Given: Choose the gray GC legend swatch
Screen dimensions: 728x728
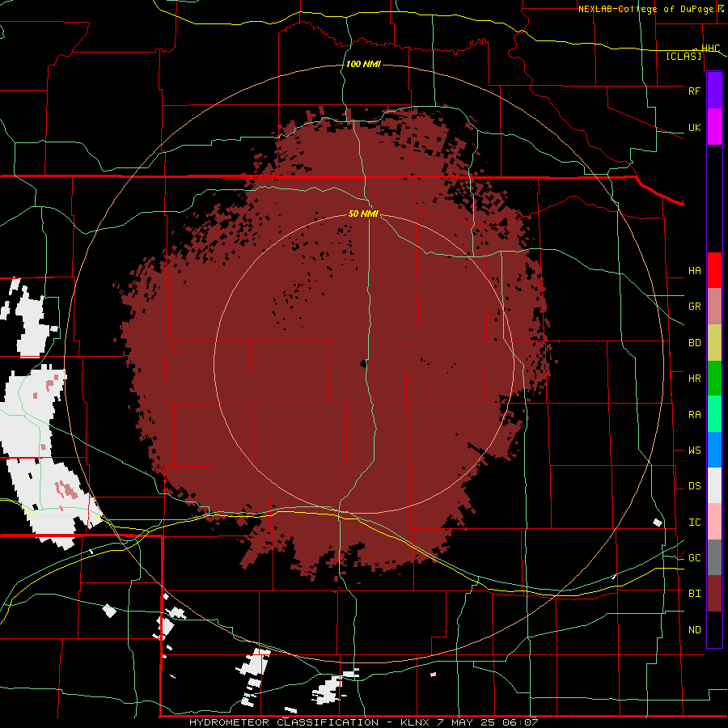Looking at the screenshot, I should (x=714, y=557).
